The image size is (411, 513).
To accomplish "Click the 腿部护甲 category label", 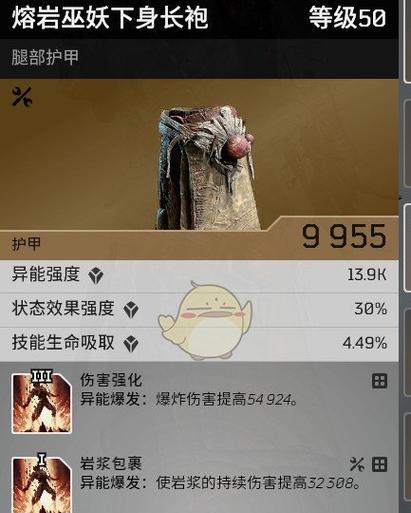I will pos(45,57).
